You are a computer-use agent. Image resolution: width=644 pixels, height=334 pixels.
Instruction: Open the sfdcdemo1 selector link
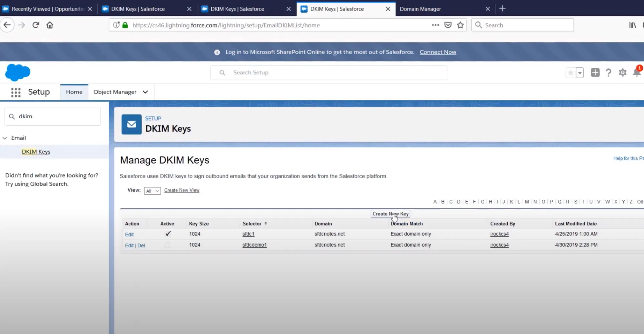click(254, 245)
